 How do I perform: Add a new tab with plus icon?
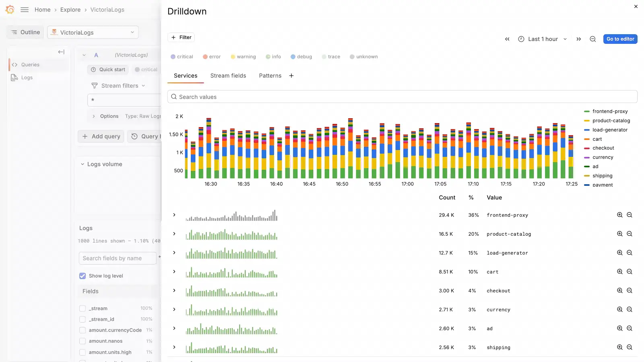point(291,76)
